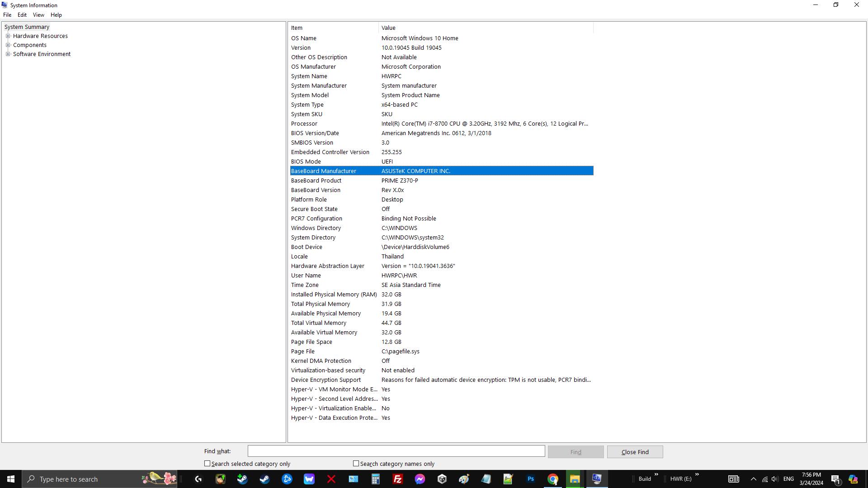Launch Unity Hub from the taskbar
The image size is (868, 488).
click(442, 479)
